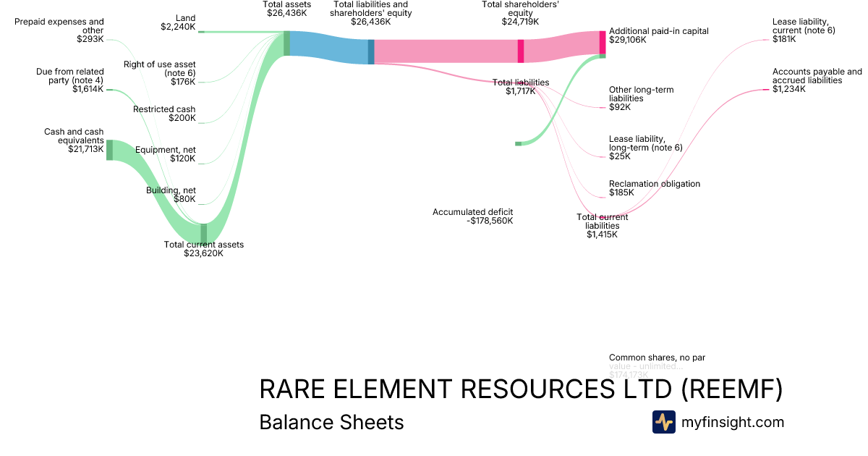The image size is (868, 456).
Task: Open the myfinsight.com link
Action: click(x=733, y=422)
